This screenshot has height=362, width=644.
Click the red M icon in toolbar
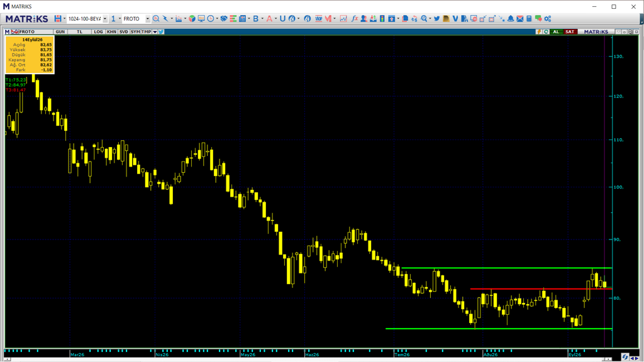coord(328,19)
